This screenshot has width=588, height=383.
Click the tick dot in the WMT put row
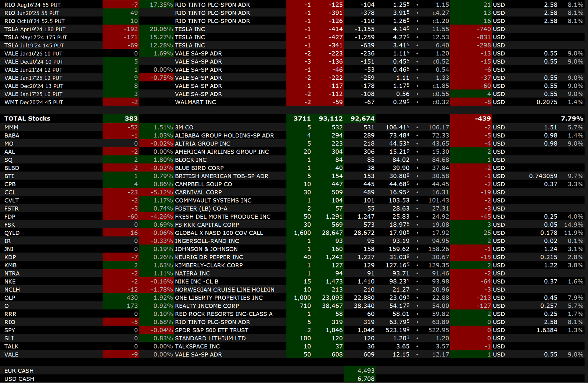[x=417, y=102]
